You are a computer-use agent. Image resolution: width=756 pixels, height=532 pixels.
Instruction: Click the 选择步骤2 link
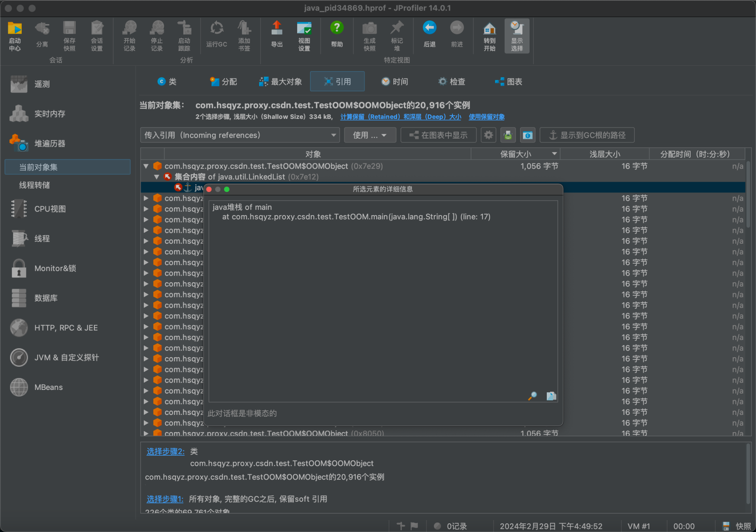(166, 452)
